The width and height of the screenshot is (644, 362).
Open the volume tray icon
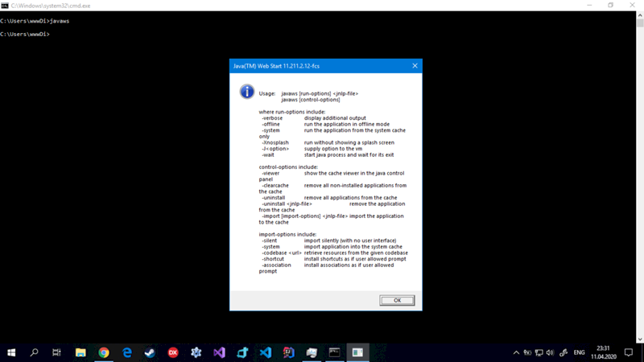[551, 352]
